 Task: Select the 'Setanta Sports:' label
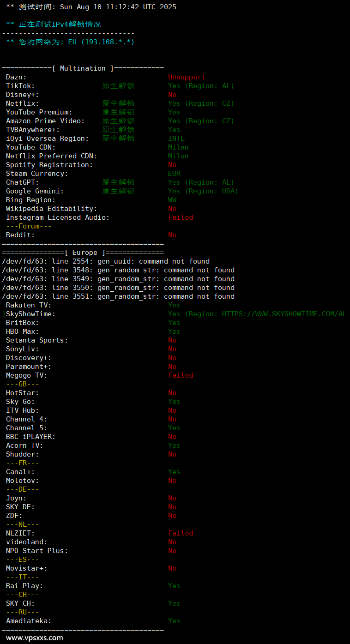click(37, 340)
